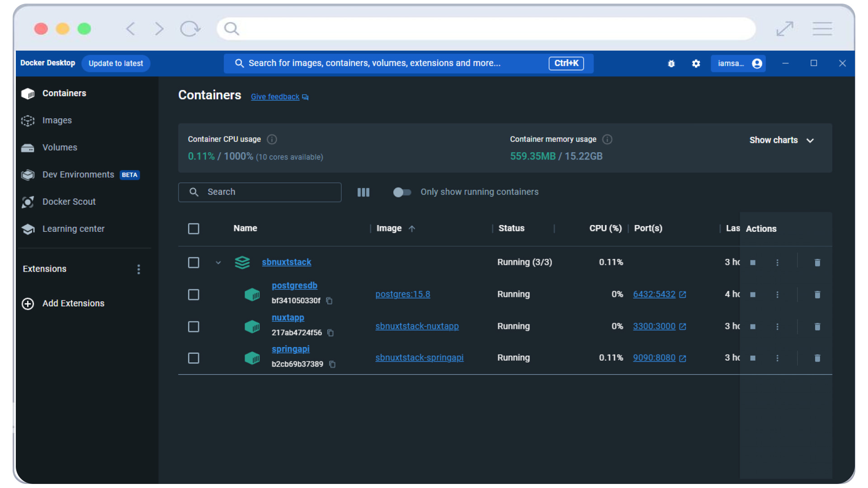Open the postgres:15.8 image link
This screenshot has width=868, height=488.
(403, 295)
